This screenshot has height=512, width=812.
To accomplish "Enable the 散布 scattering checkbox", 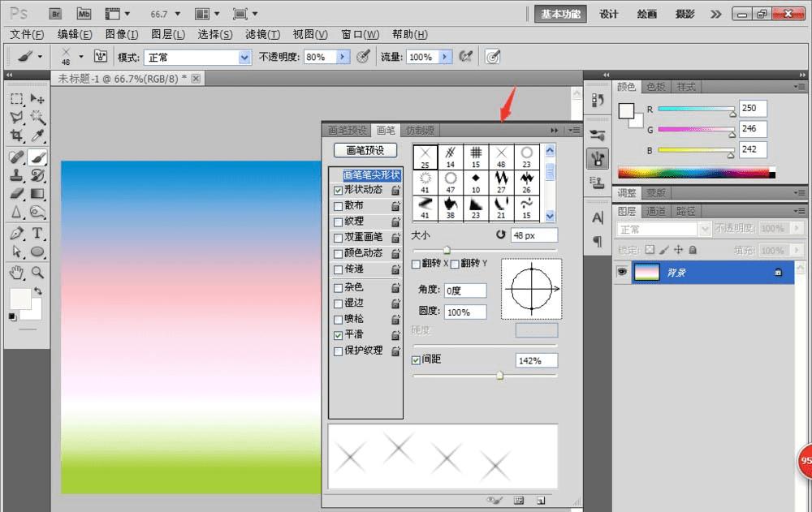I will (x=339, y=206).
